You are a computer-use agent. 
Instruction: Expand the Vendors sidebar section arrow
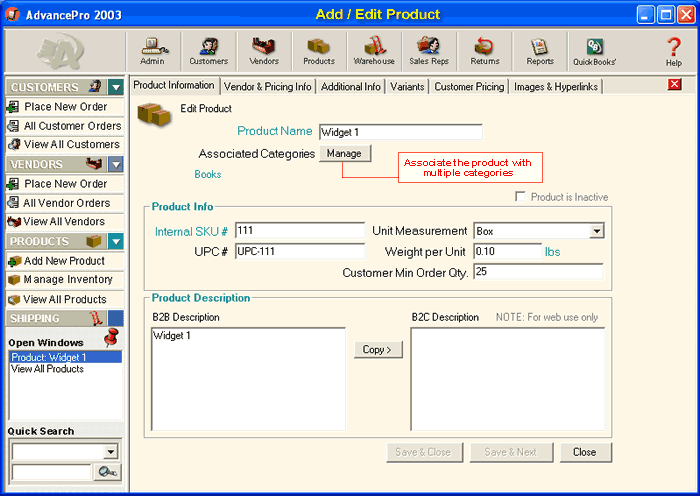116,164
